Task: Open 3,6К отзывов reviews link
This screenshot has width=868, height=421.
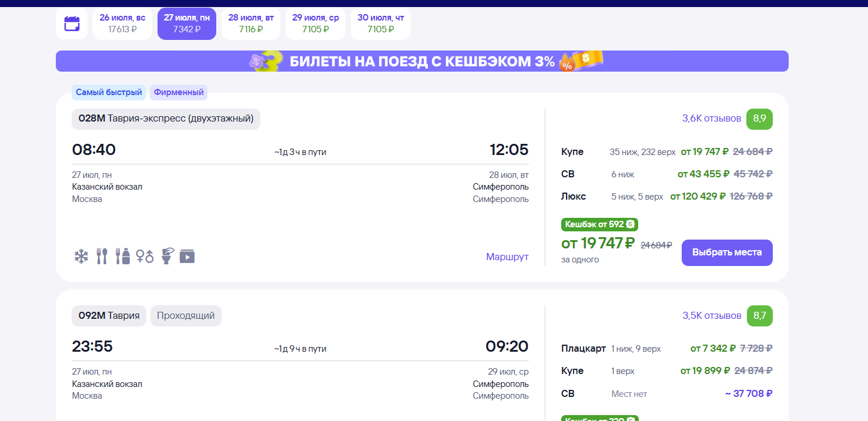Action: click(x=712, y=119)
